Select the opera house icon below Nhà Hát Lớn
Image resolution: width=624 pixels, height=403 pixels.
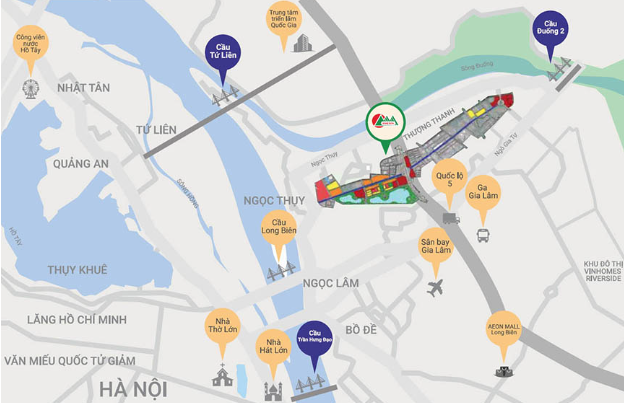[x=273, y=391]
